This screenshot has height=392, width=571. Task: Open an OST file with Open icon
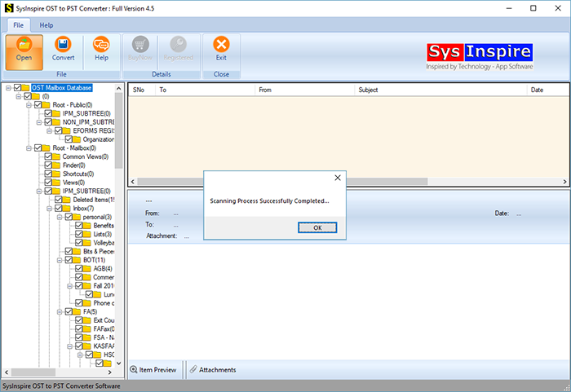[24, 45]
